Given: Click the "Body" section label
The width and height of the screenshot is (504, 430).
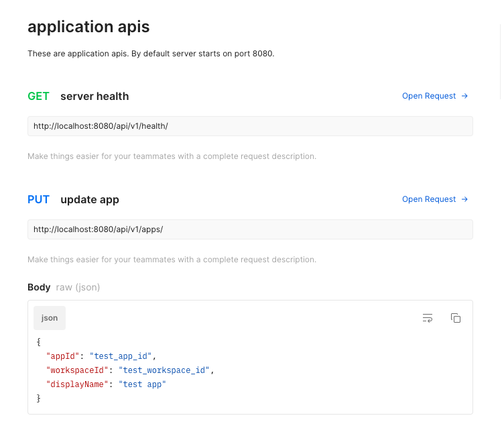Looking at the screenshot, I should point(39,287).
